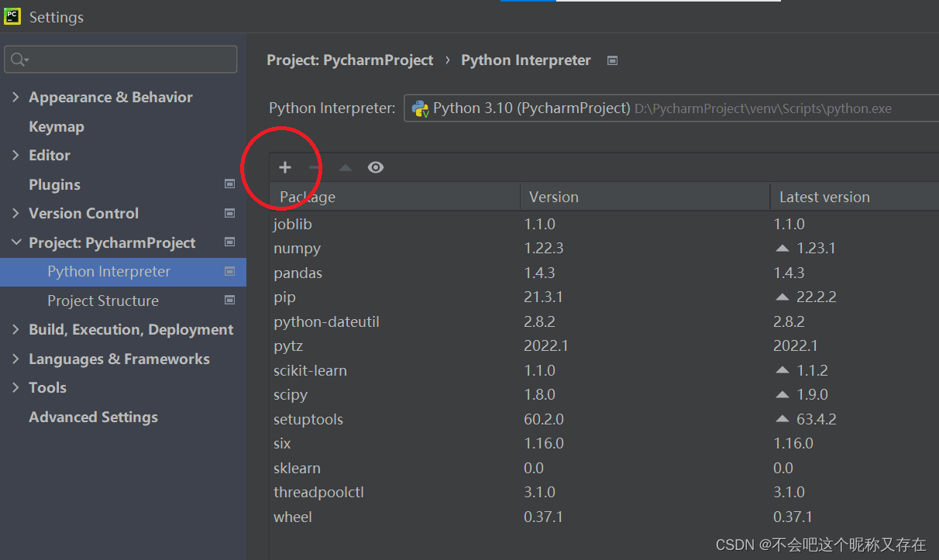The height and width of the screenshot is (560, 939).
Task: Click the icon after Python Interpreter breadcrumb
Action: pos(612,60)
